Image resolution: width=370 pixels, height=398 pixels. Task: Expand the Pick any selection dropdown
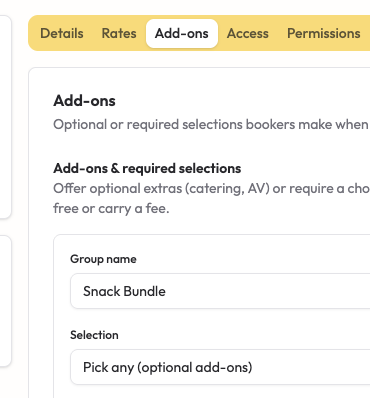[x=220, y=367]
